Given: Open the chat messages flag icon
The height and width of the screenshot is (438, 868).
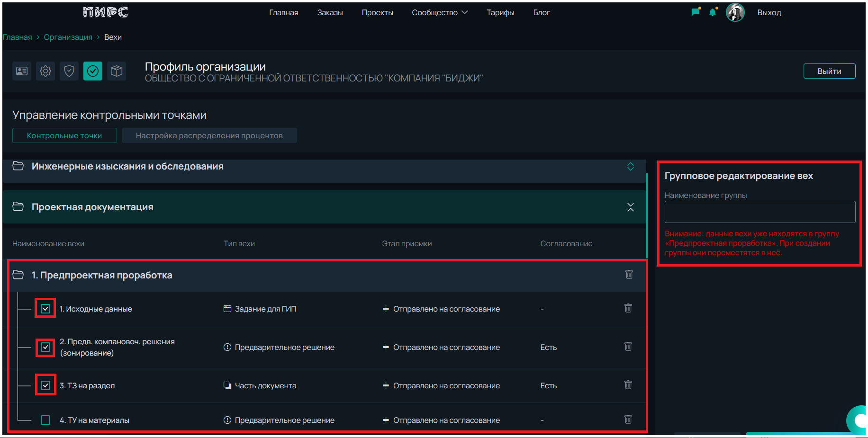Looking at the screenshot, I should [x=696, y=12].
